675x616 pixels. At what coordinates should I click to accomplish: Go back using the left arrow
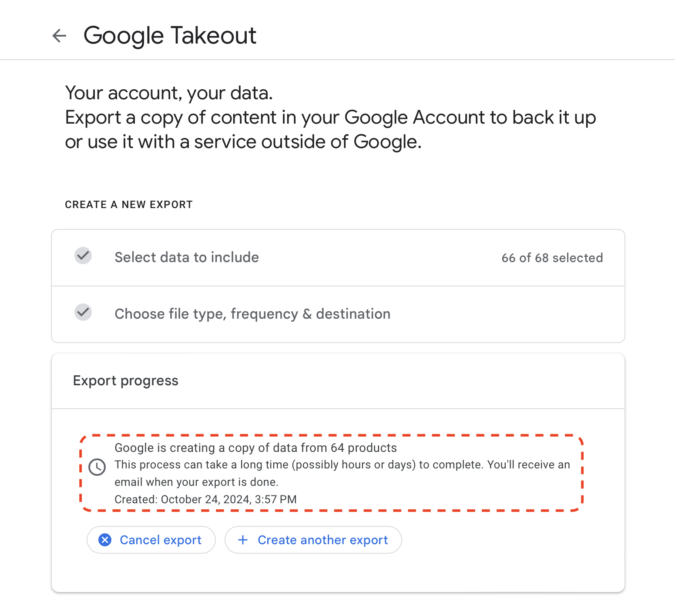59,36
